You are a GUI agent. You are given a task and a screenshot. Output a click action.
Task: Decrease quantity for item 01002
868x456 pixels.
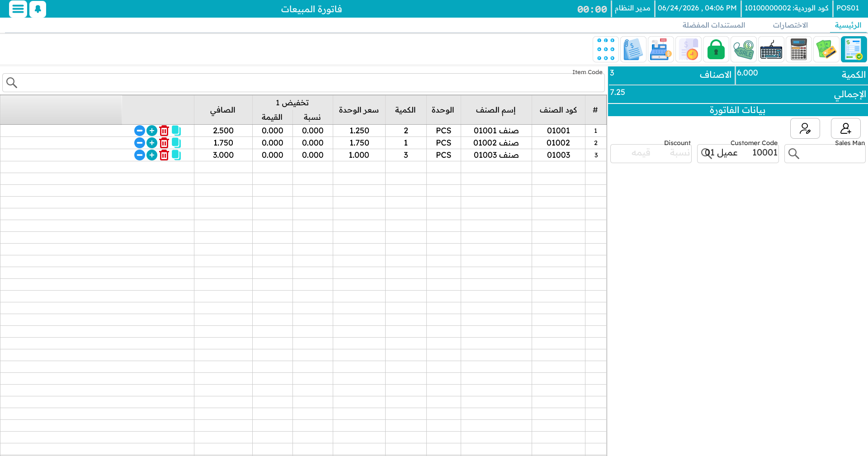pos(140,143)
